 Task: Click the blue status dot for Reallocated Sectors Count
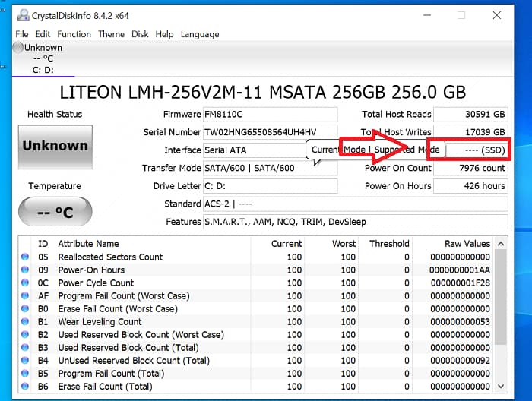pyautogui.click(x=25, y=257)
